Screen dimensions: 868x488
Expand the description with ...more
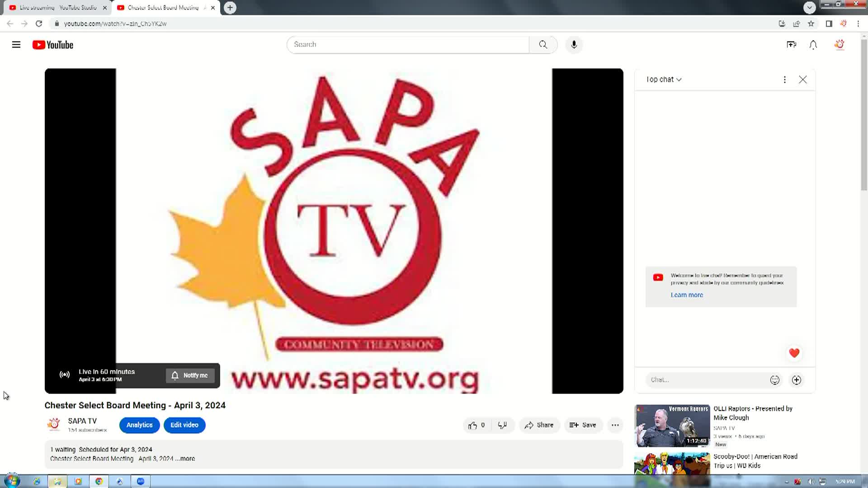(185, 459)
